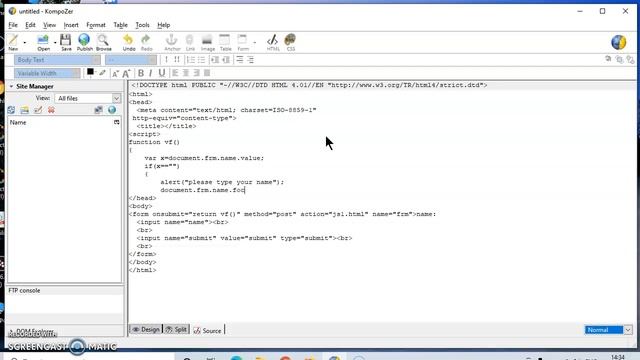The height and width of the screenshot is (360, 640).
Task: Open the CSS editor icon
Action: (x=290, y=42)
